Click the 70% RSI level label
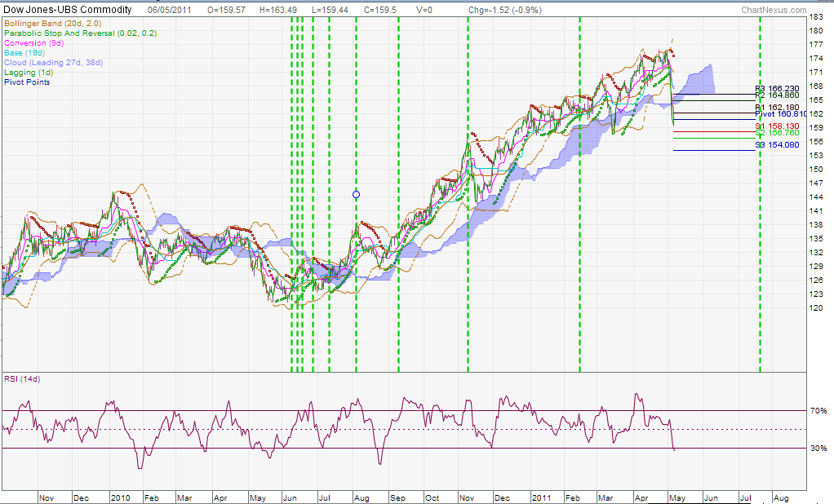The image size is (834, 504). pyautogui.click(x=818, y=410)
